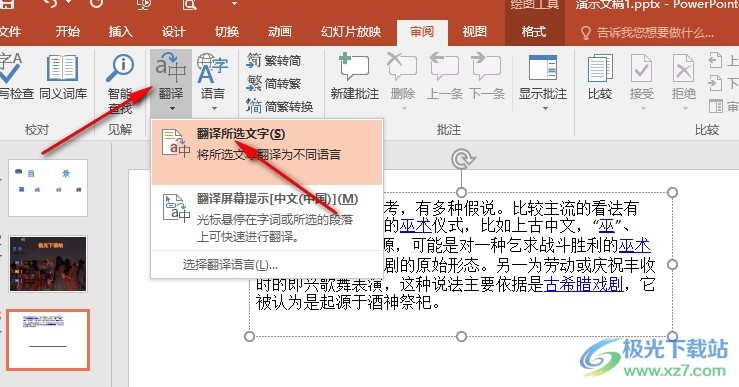Open the File (文件) tab

click(x=10, y=32)
